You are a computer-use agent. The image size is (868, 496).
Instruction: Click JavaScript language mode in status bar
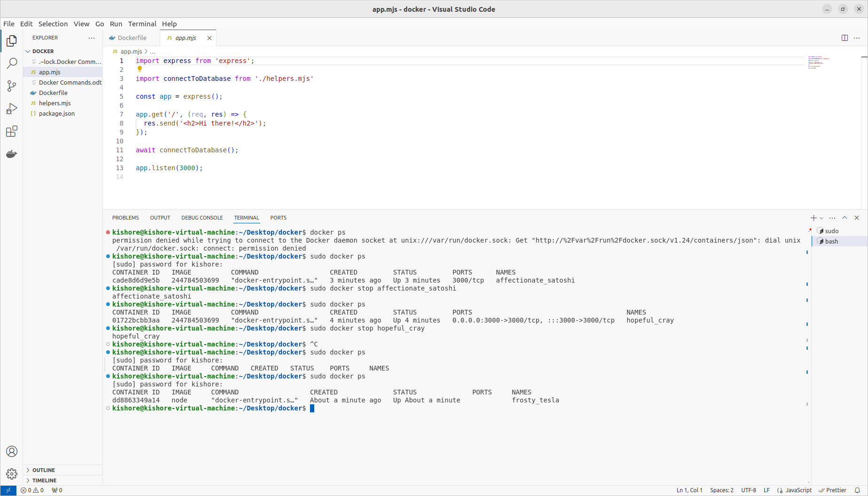click(798, 490)
